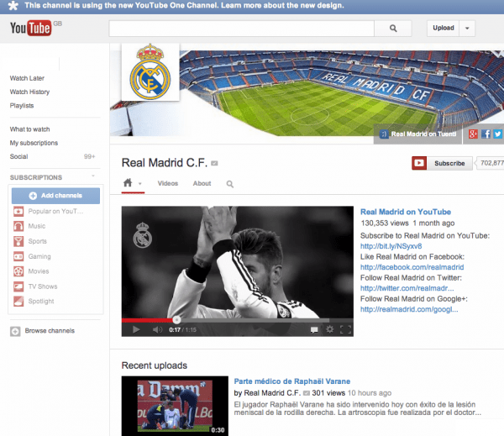Viewport: 504px width, 436px height.
Task: Open the realmadrid.com/googl... link
Action: tap(409, 309)
